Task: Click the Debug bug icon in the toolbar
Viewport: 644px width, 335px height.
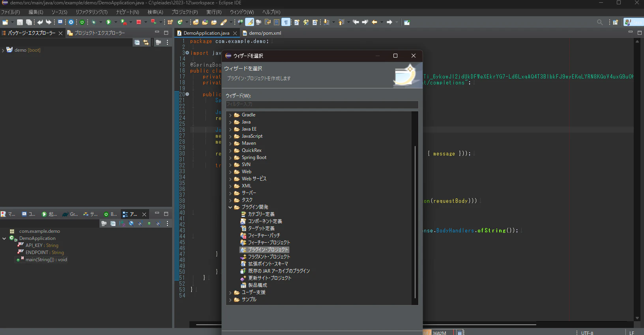Action: coord(94,22)
